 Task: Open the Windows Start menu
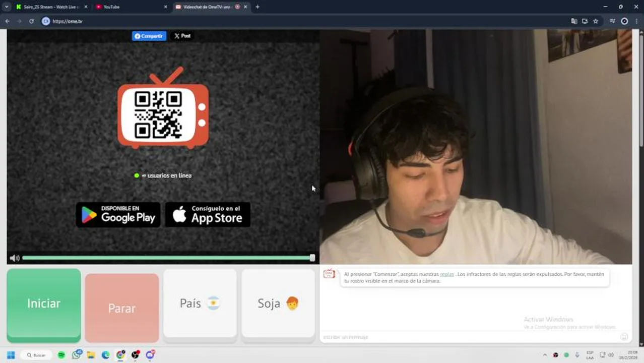click(x=11, y=355)
